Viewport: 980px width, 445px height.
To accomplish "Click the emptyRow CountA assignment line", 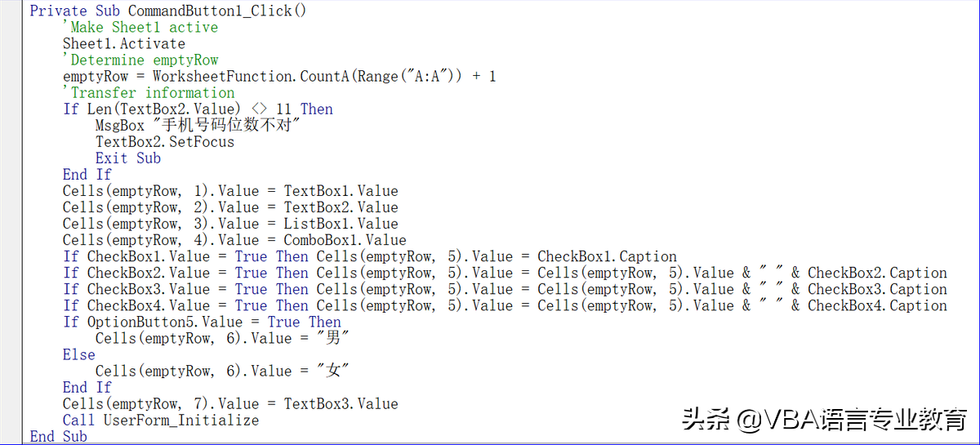I will (279, 76).
